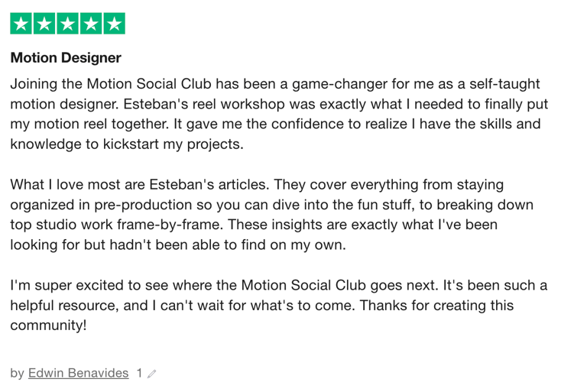Screen dimensions: 587x392
Task: Click the paragraph starting 'I'm super excited'
Action: 278,305
